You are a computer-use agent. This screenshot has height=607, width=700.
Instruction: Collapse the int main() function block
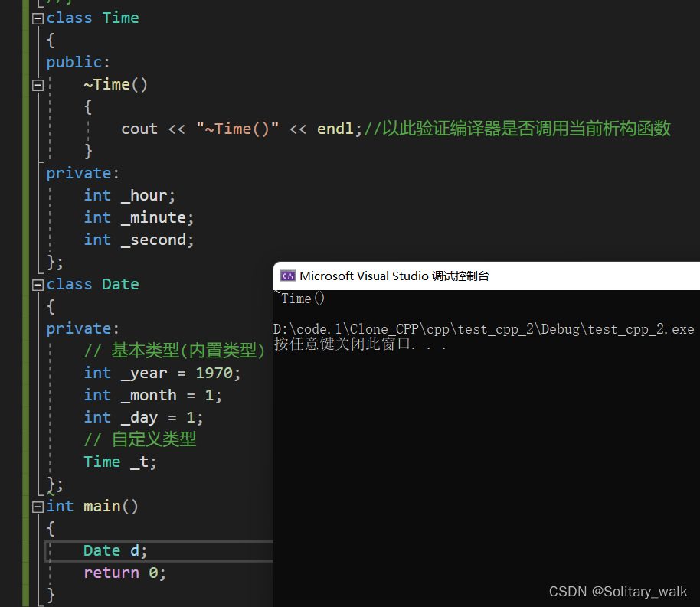38,507
